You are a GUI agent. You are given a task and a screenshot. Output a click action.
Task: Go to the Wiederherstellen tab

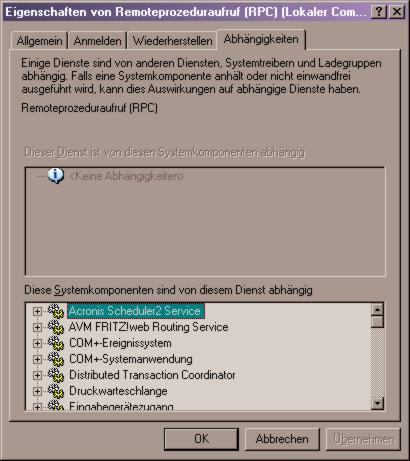click(172, 41)
